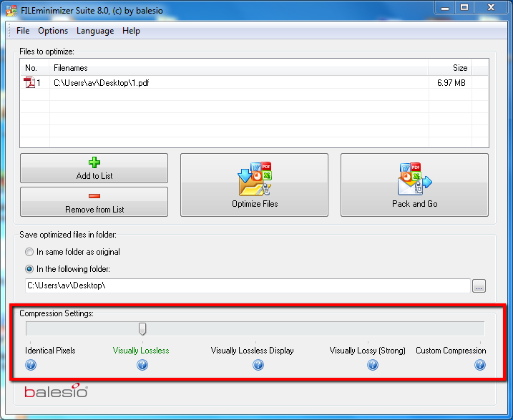Click the help icon under Identical Pixels
This screenshot has width=513, height=420.
coord(31,365)
